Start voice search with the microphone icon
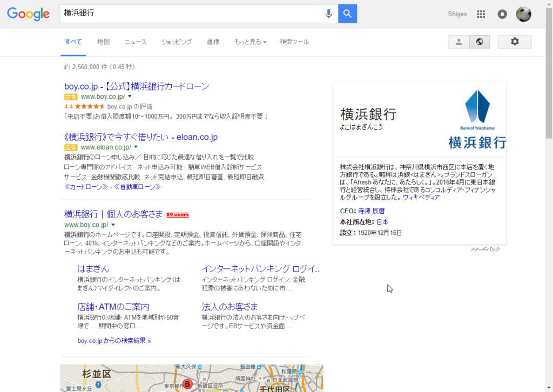The width and height of the screenshot is (553, 392). tap(328, 13)
